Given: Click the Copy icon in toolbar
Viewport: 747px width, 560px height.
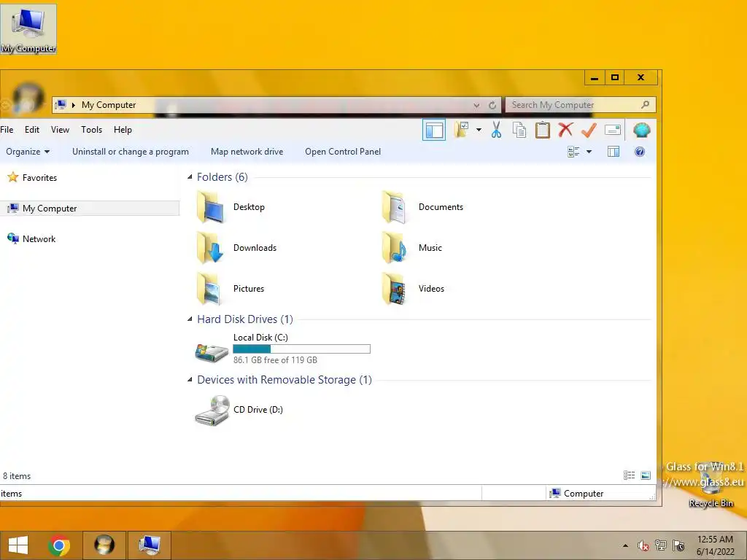Looking at the screenshot, I should (519, 130).
